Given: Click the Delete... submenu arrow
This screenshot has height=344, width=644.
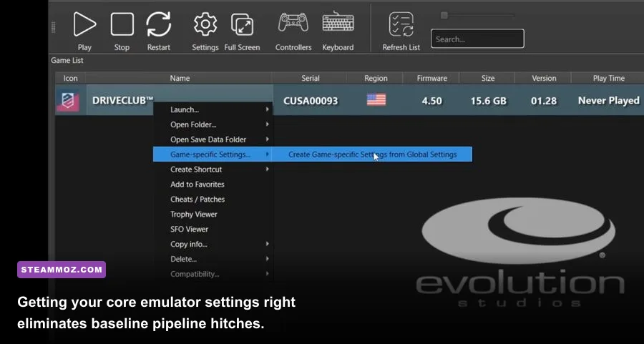Looking at the screenshot, I should point(268,259).
